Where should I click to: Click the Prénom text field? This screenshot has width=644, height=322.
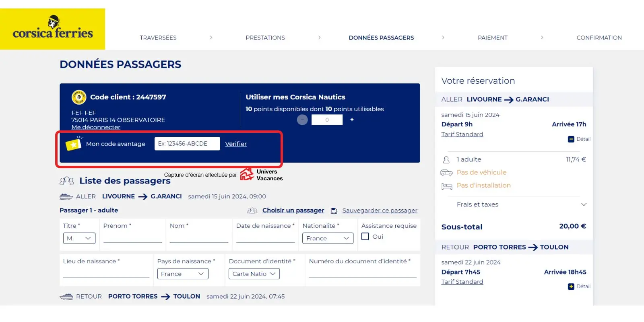pos(132,237)
